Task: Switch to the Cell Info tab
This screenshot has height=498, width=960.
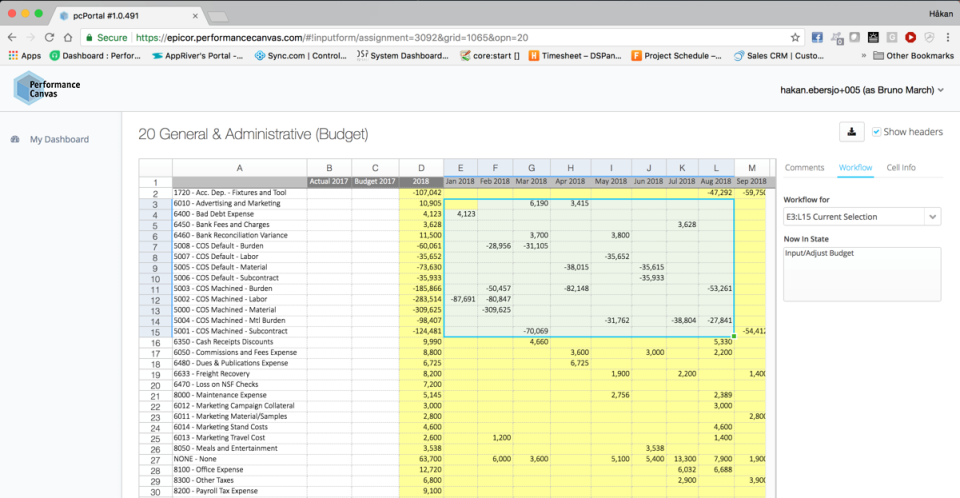Action: [901, 167]
